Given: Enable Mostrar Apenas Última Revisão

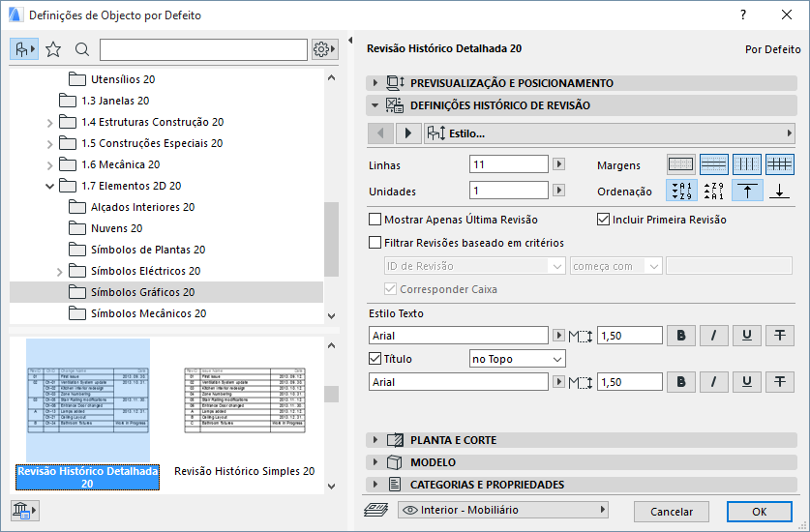Looking at the screenshot, I should tap(375, 220).
